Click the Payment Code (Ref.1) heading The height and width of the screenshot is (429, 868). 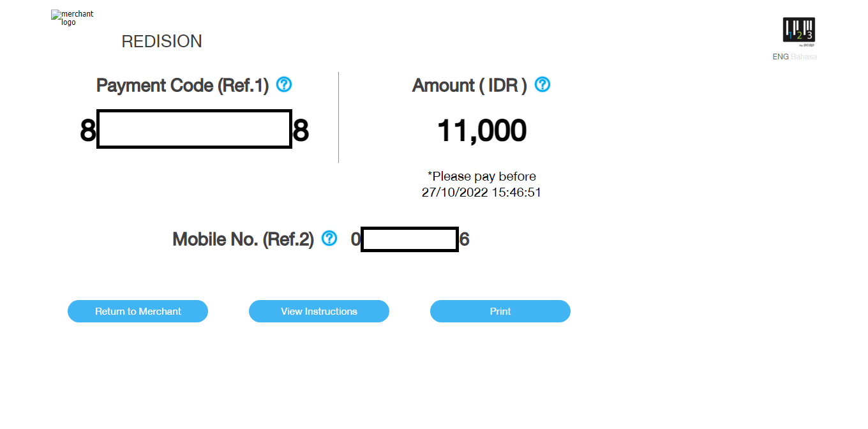click(183, 85)
